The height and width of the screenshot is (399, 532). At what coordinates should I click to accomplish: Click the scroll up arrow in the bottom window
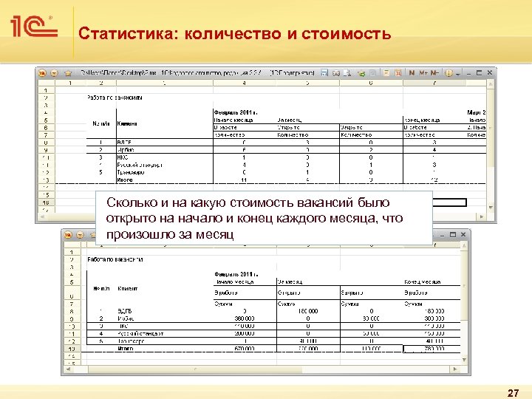click(x=464, y=245)
